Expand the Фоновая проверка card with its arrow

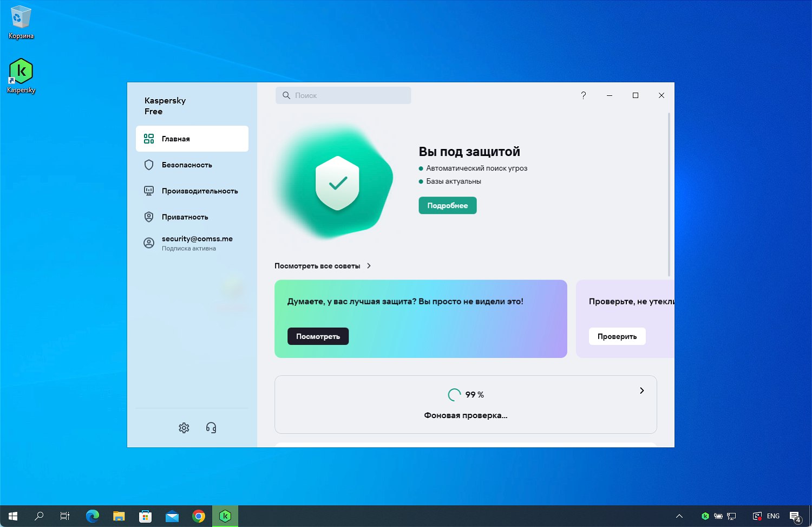642,391
